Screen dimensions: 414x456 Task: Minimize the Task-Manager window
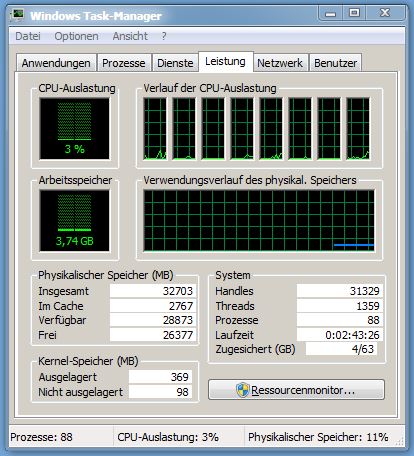click(x=331, y=13)
